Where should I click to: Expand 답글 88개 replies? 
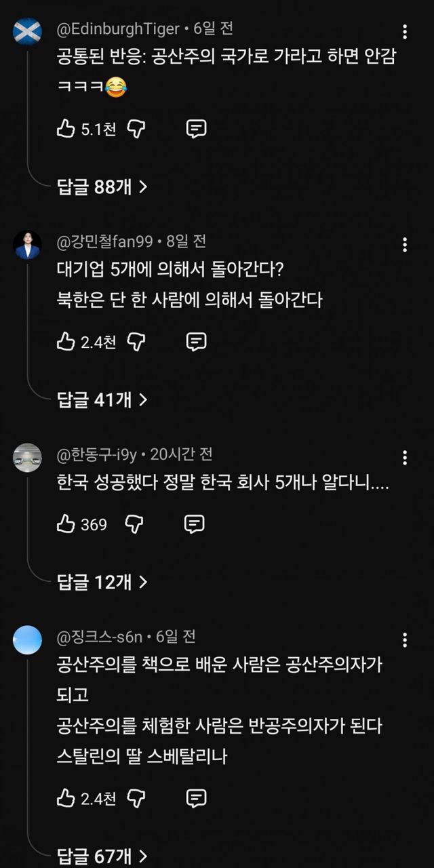click(x=102, y=187)
